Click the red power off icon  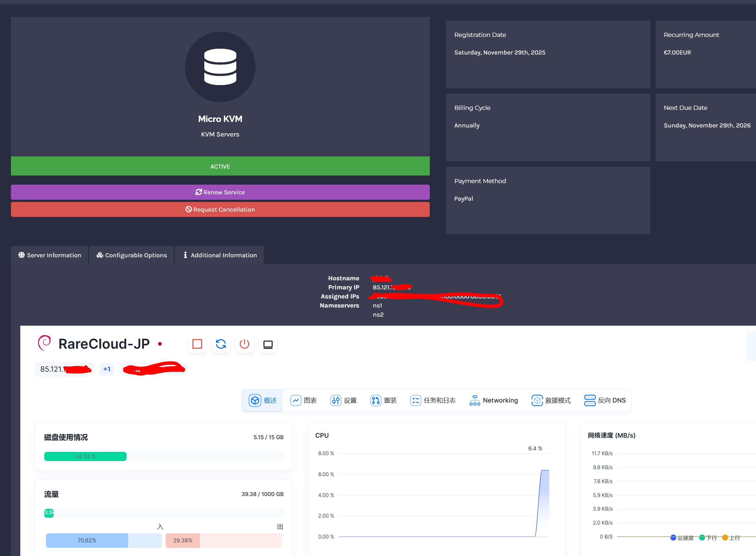click(x=244, y=344)
